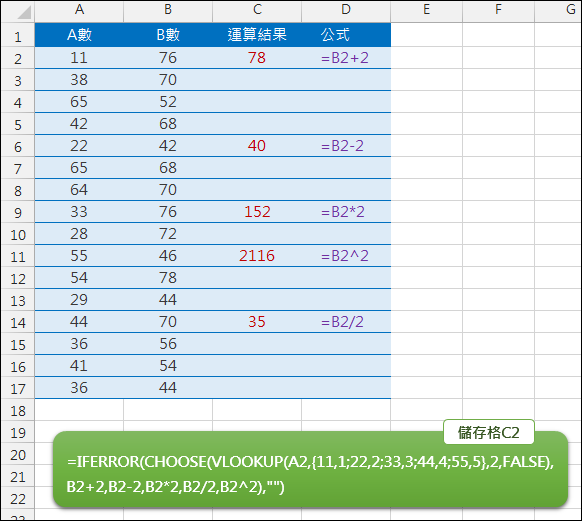Select row 20 header
582x521 pixels.
click(18, 454)
